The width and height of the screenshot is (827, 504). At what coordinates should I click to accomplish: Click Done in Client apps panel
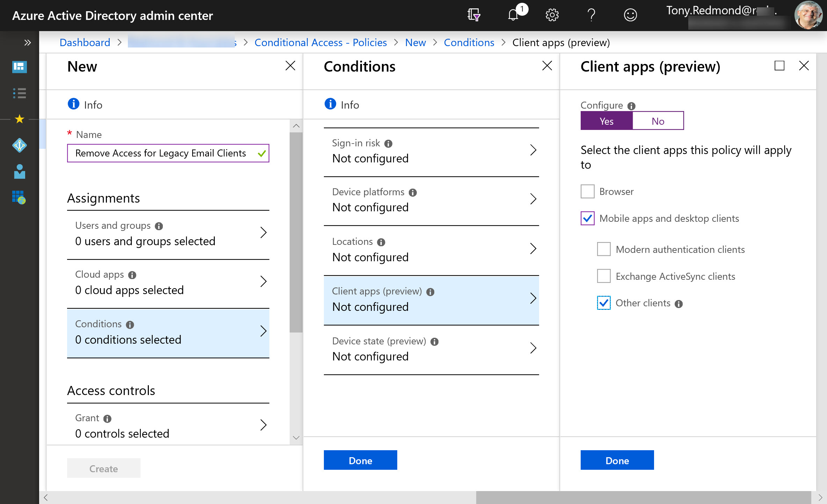pos(617,460)
